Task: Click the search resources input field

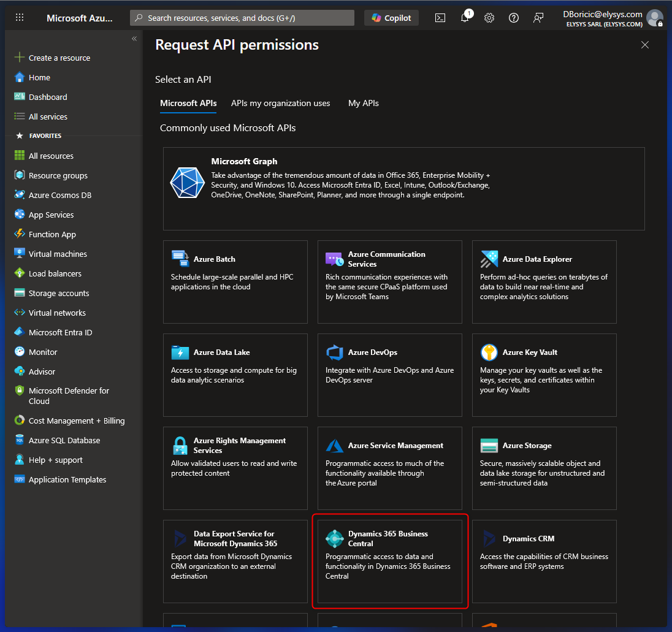Action: click(242, 18)
